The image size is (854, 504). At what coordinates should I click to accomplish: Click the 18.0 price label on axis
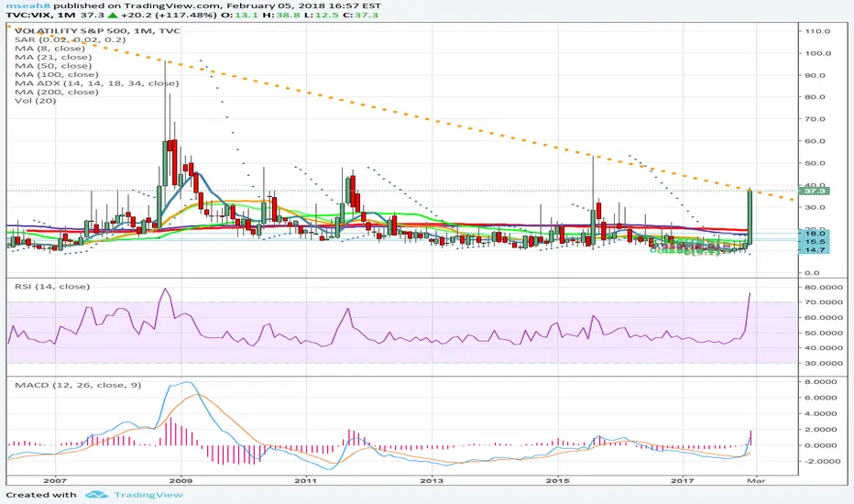pos(816,233)
